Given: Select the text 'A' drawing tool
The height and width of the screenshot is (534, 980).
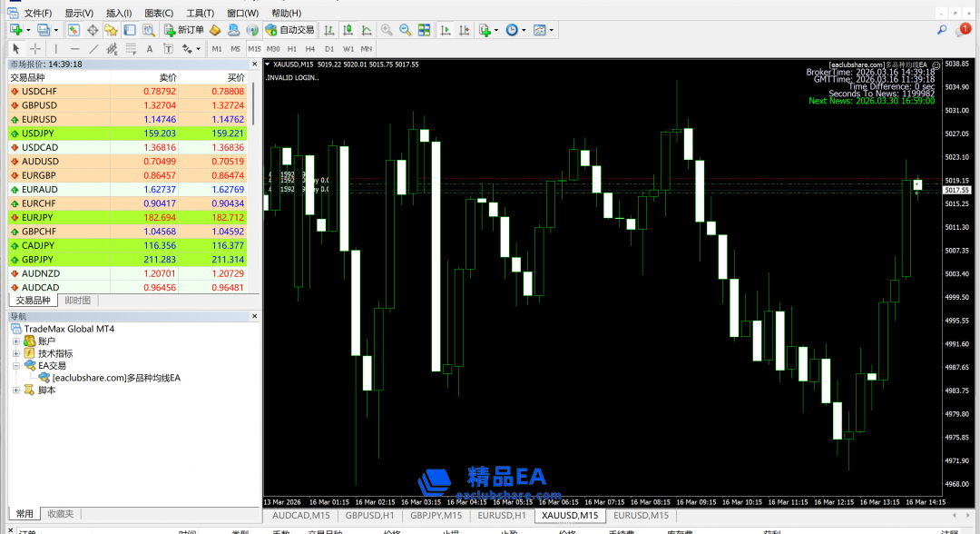Looking at the screenshot, I should 150,48.
